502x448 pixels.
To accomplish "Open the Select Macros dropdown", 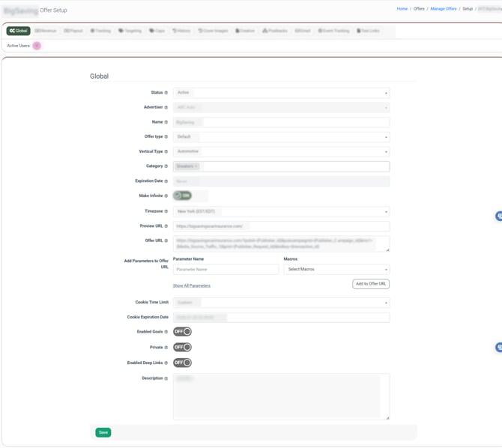I will (336, 269).
